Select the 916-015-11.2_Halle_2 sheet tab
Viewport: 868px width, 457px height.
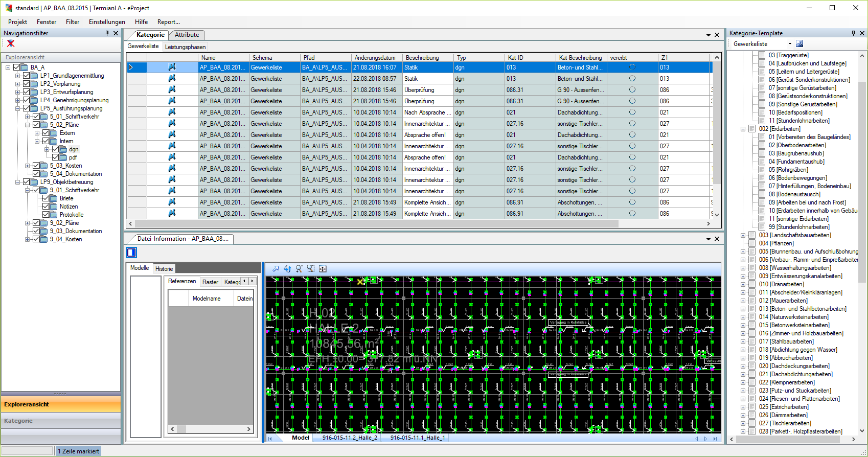(x=350, y=438)
